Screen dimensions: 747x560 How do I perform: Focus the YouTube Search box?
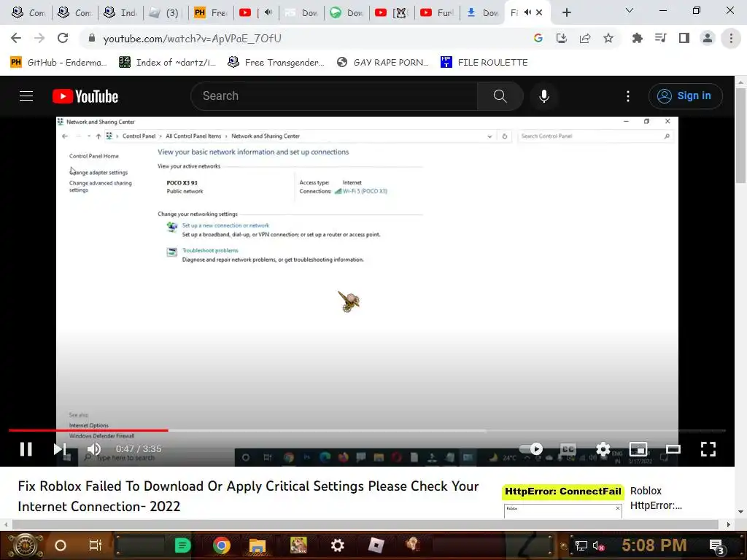click(334, 96)
